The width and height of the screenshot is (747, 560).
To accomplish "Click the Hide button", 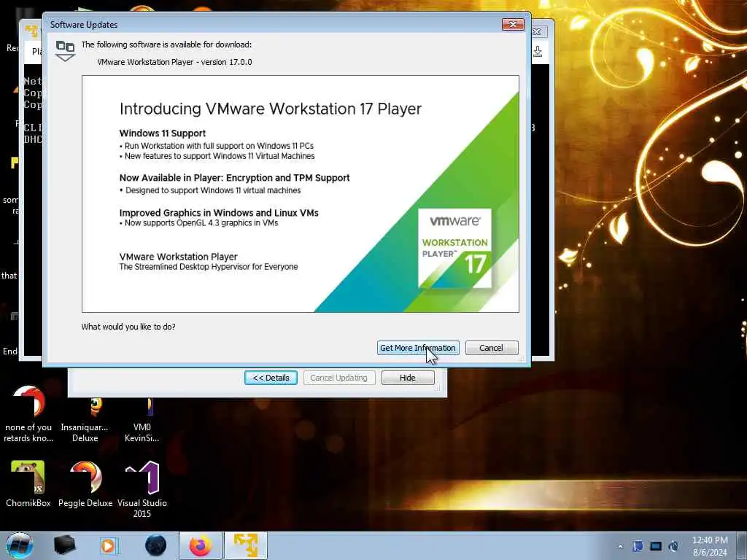I will [407, 378].
